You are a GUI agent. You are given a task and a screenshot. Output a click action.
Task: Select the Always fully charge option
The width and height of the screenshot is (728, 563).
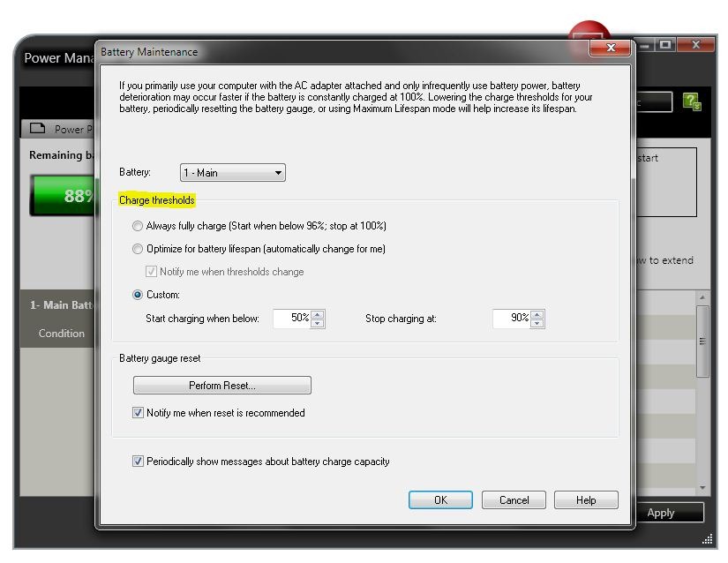(x=138, y=226)
